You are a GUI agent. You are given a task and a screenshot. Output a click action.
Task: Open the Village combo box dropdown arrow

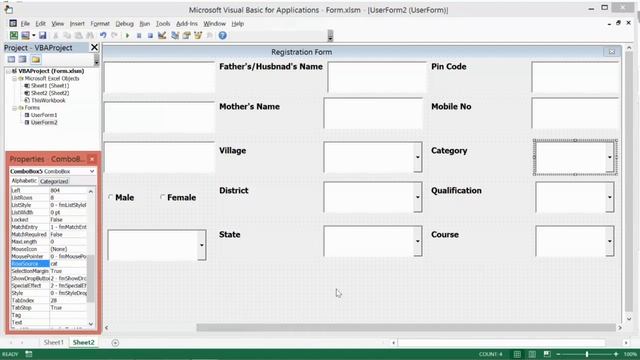click(417, 157)
